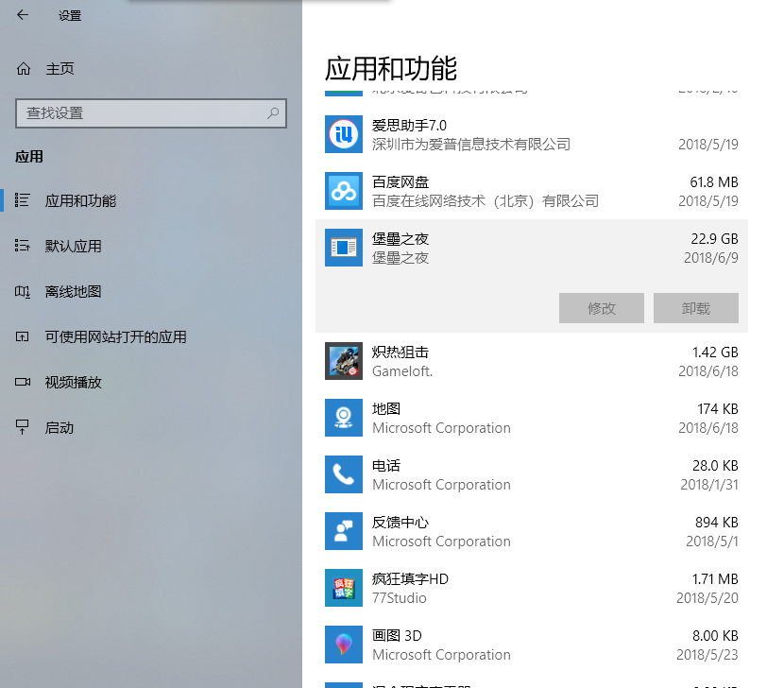Click the 深圳市为爱普信息技术有限公司 publisher text
The height and width of the screenshot is (688, 784).
pyautogui.click(x=471, y=144)
